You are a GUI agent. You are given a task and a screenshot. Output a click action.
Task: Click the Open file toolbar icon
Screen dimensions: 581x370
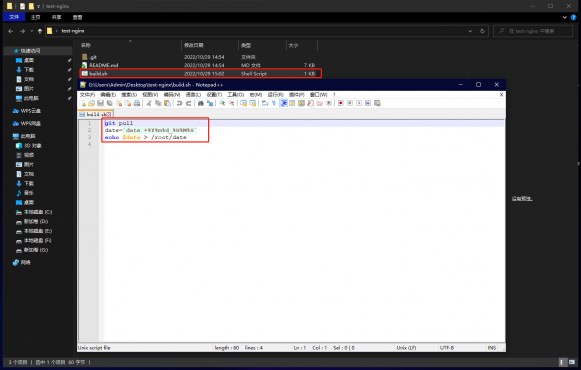91,103
